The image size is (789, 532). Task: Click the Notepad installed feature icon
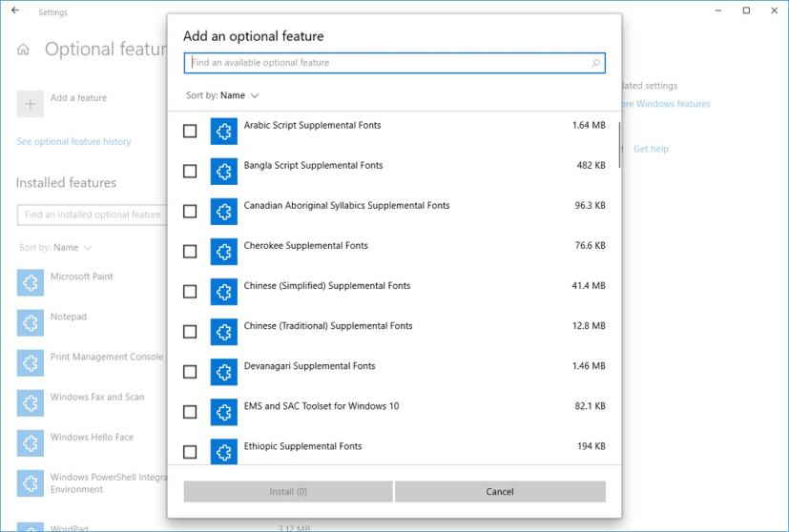pos(31,323)
